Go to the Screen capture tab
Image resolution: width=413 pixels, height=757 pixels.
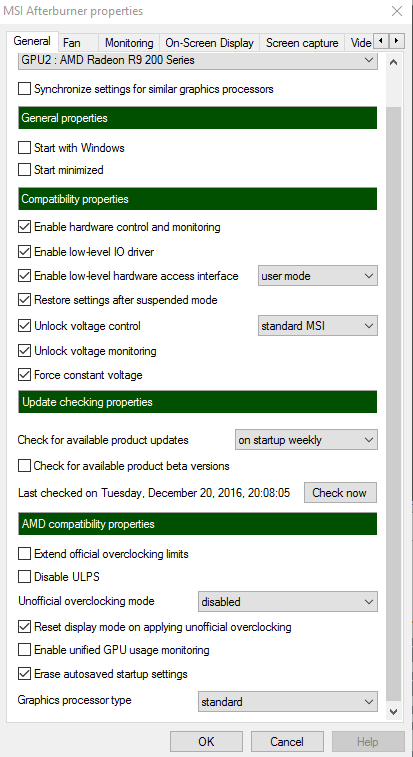click(x=302, y=43)
